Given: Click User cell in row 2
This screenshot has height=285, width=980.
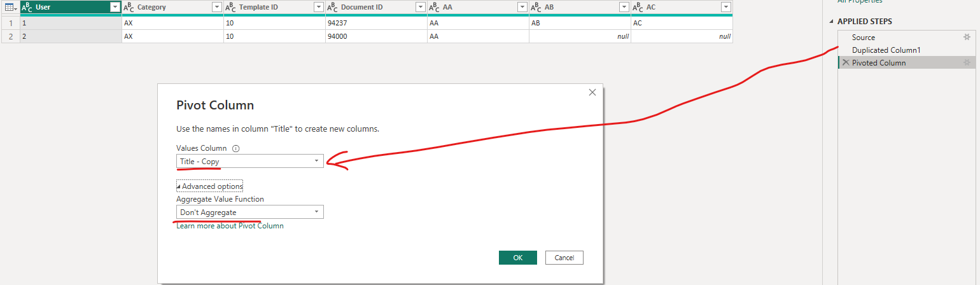Looking at the screenshot, I should 71,36.
